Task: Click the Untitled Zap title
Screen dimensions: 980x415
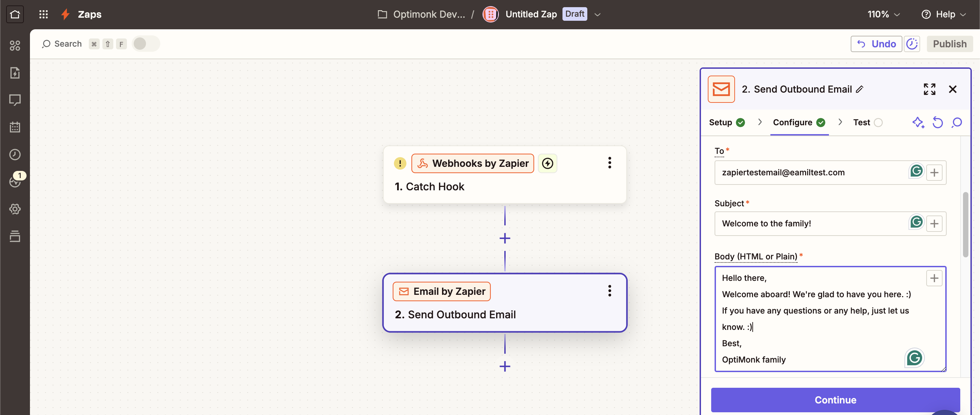Action: (531, 14)
